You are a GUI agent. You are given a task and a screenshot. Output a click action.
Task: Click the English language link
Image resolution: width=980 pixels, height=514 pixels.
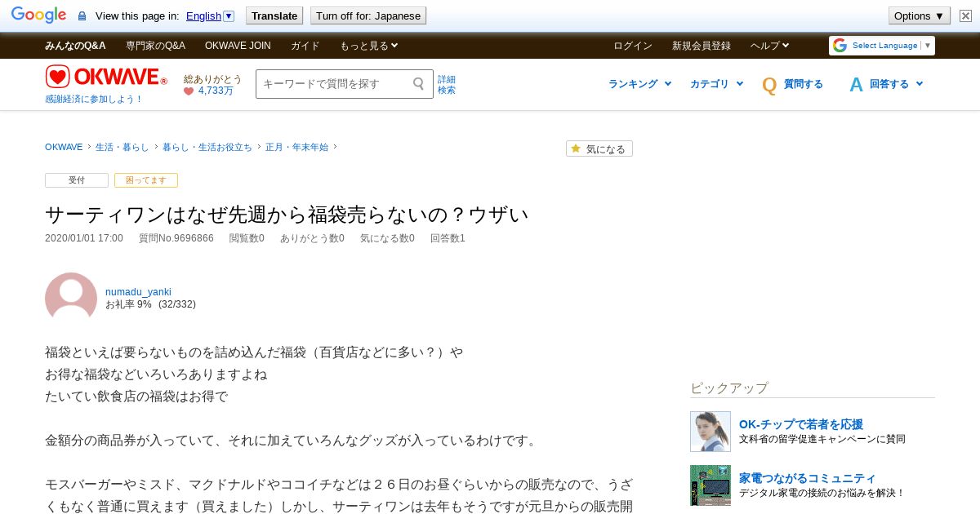(203, 16)
